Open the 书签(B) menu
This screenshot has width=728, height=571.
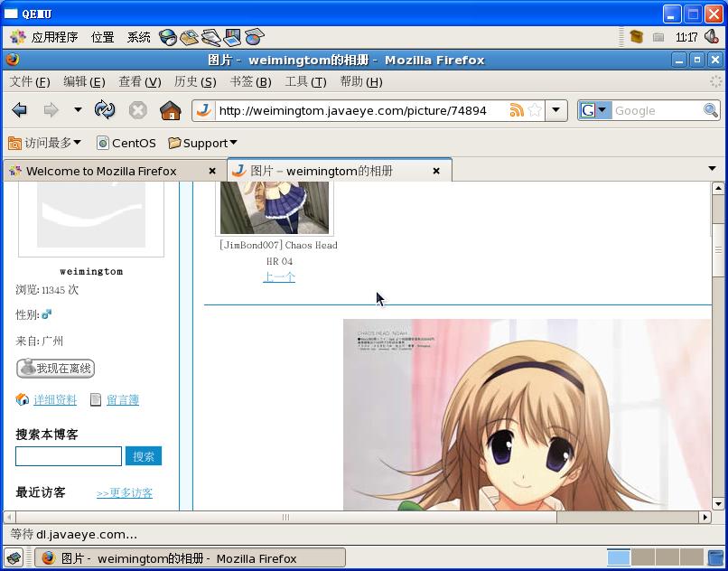251,82
